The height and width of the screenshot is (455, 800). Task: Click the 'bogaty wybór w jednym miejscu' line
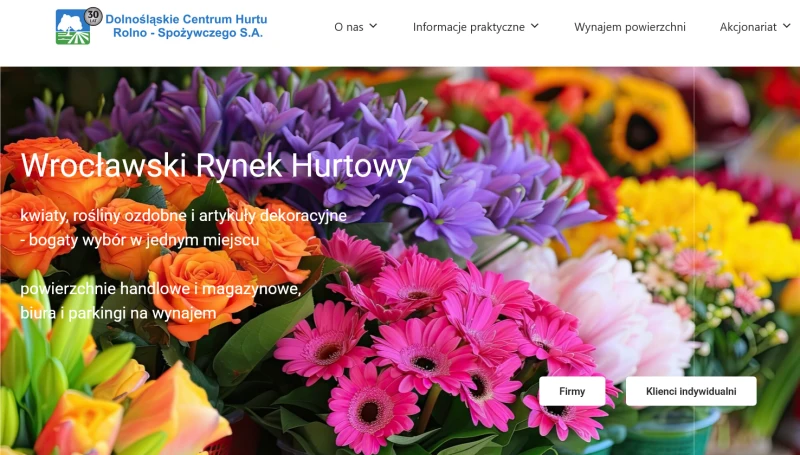point(140,240)
